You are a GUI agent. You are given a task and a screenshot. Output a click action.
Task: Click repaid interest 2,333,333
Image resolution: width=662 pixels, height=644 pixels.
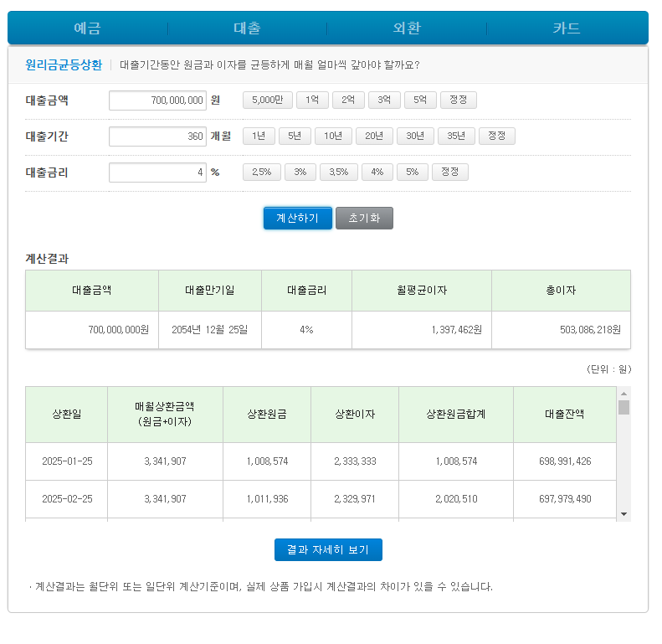click(355, 461)
